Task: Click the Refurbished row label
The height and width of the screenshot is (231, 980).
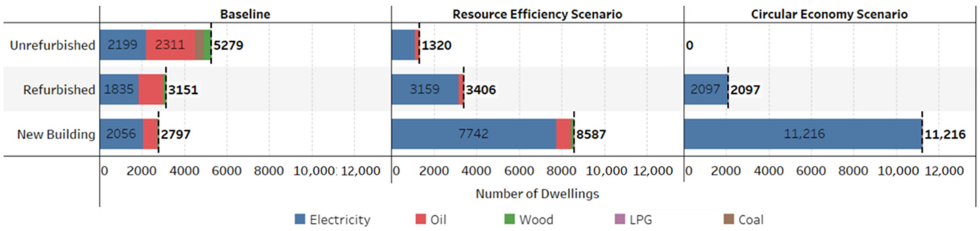Action: (59, 89)
